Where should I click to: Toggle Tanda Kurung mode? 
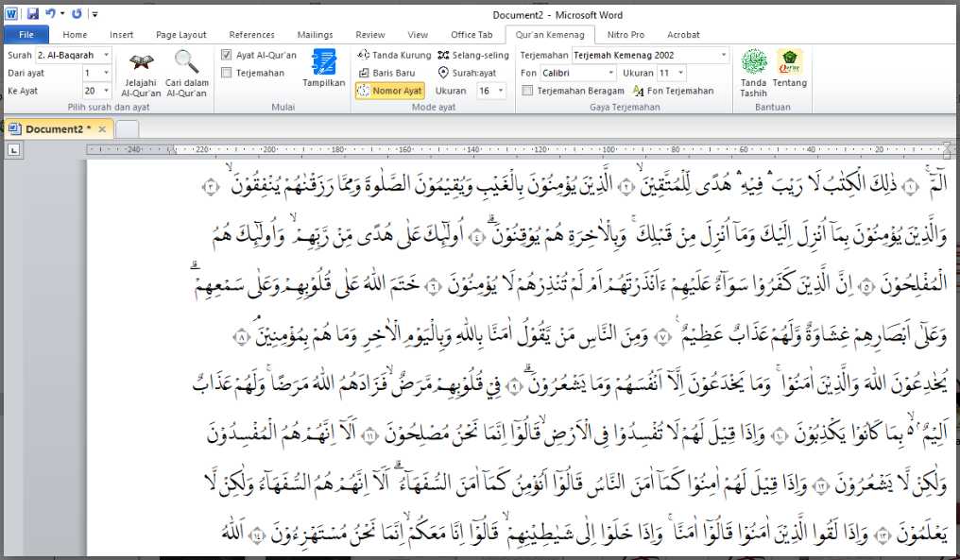(394, 55)
